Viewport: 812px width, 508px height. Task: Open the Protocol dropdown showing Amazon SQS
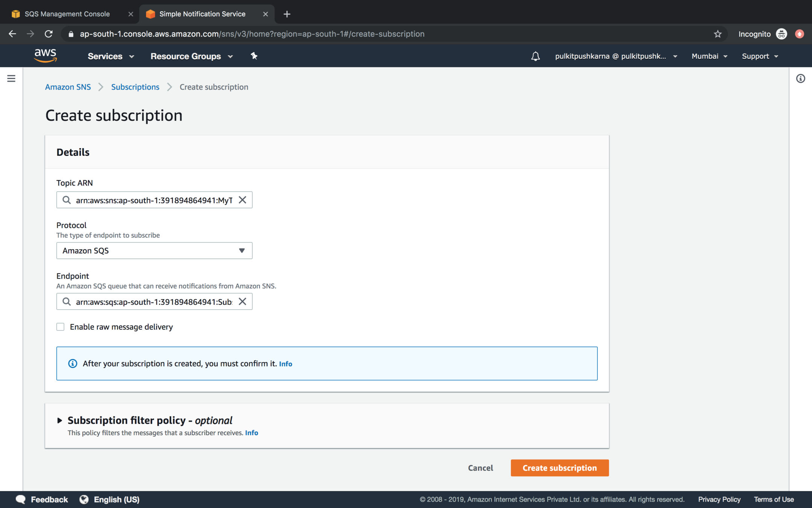154,251
